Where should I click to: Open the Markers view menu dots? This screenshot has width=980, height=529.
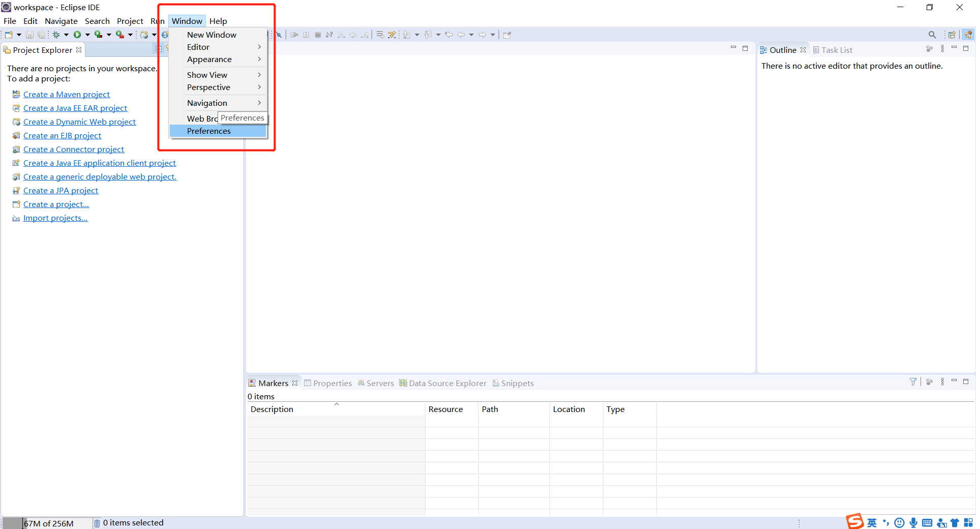coord(942,381)
